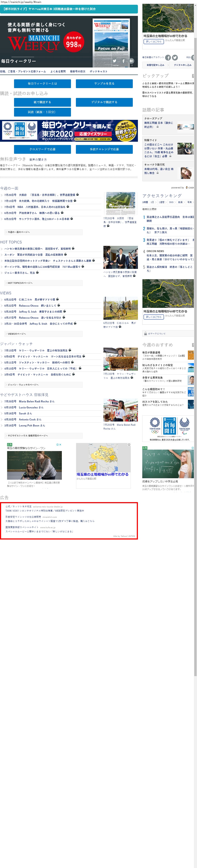
Task: Click the Hatena B! bookmark icon
Action: [131, 61]
